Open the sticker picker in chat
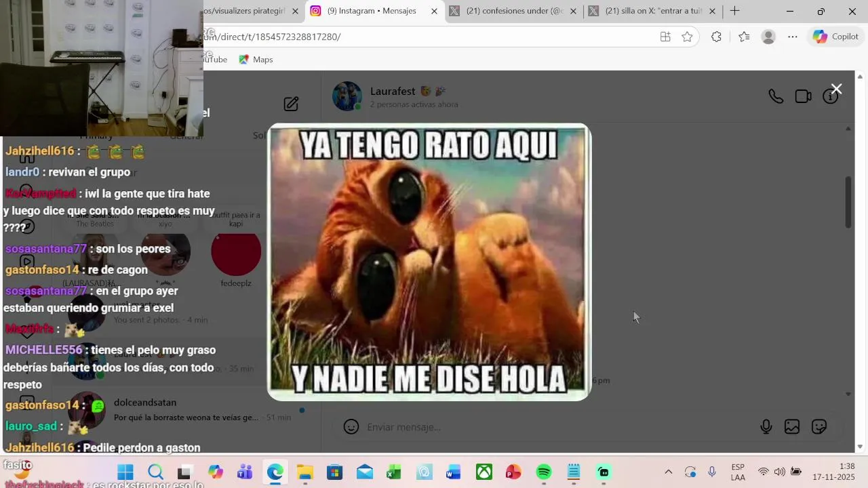Viewport: 868px width, 488px height. (x=819, y=427)
